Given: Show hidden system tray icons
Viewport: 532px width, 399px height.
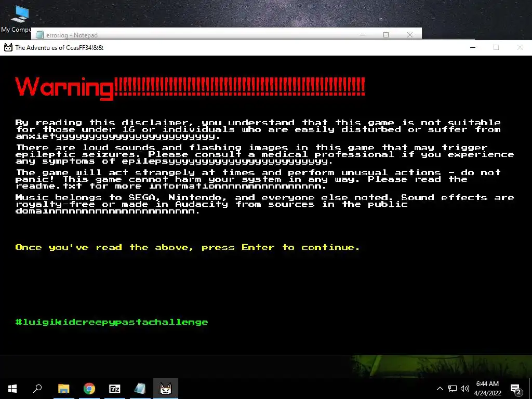Looking at the screenshot, I should [440, 389].
